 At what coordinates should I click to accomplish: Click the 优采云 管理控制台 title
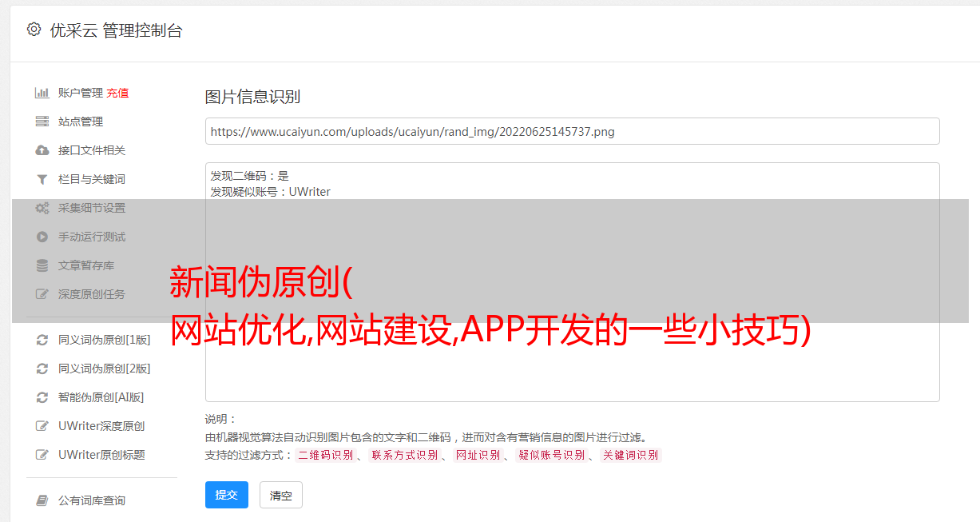coord(116,30)
